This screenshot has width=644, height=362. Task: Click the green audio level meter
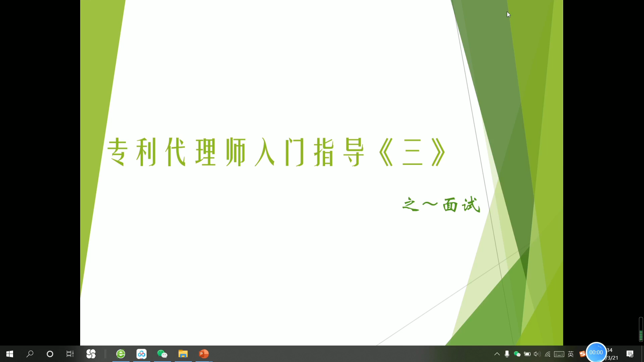(641, 329)
